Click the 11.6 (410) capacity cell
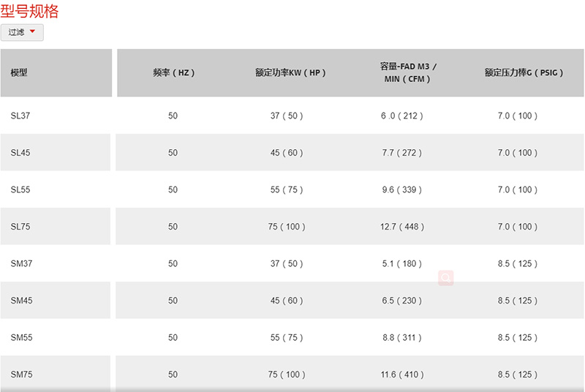This screenshot has width=585, height=392. (x=402, y=374)
